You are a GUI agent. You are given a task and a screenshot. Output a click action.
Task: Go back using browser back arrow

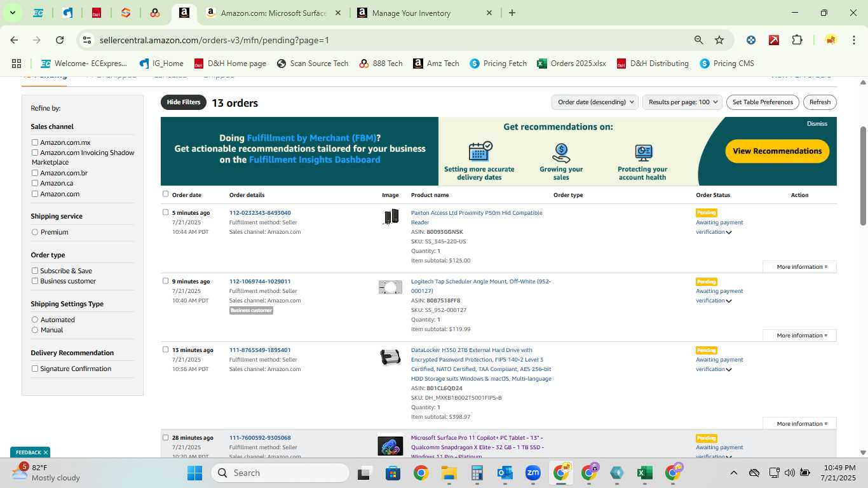click(x=14, y=40)
